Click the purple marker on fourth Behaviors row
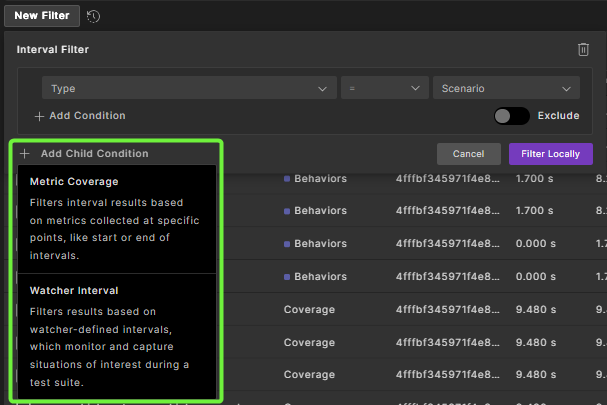Screen dimensions: 607x405 coord(287,277)
